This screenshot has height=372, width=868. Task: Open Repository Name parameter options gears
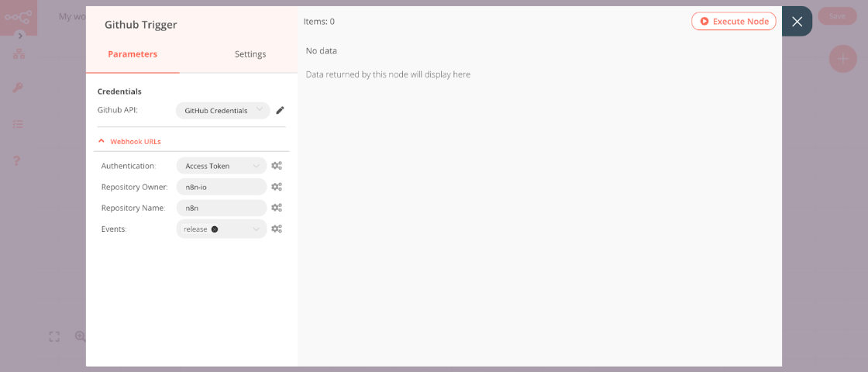[277, 208]
